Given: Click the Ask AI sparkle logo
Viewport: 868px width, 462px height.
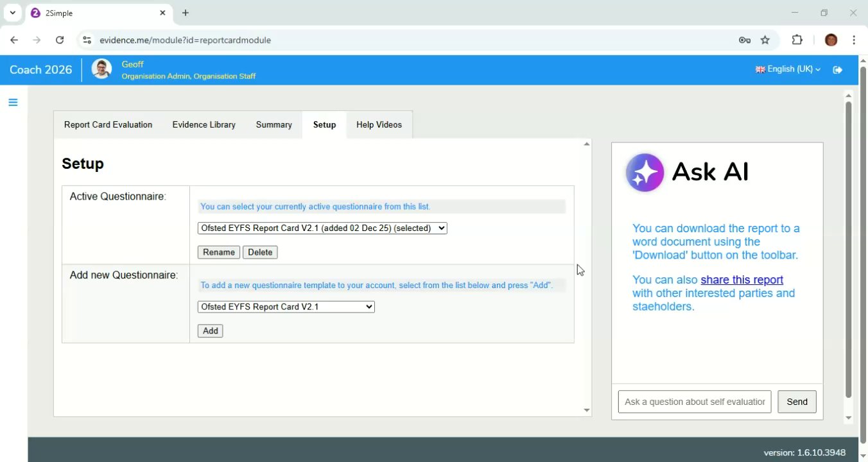Looking at the screenshot, I should click(x=645, y=173).
